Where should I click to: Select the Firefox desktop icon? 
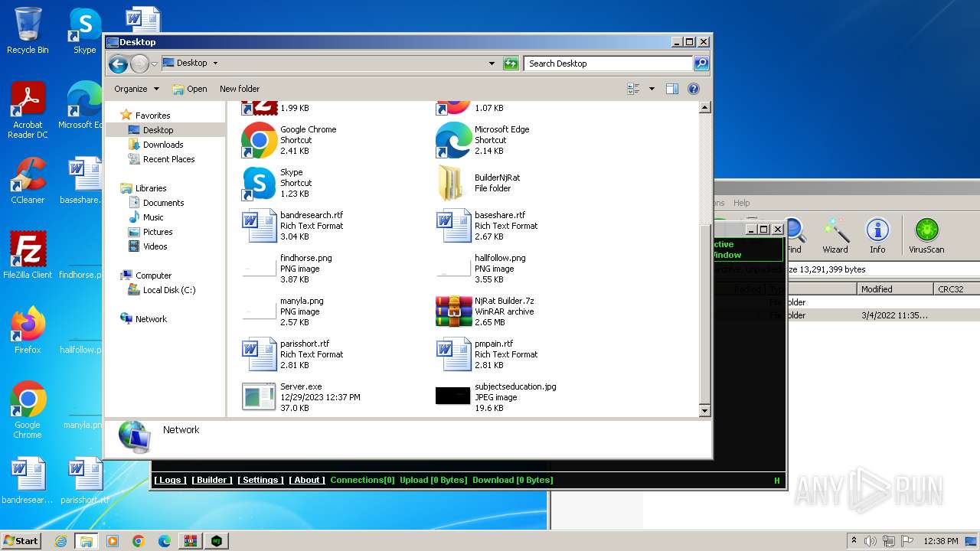click(28, 330)
